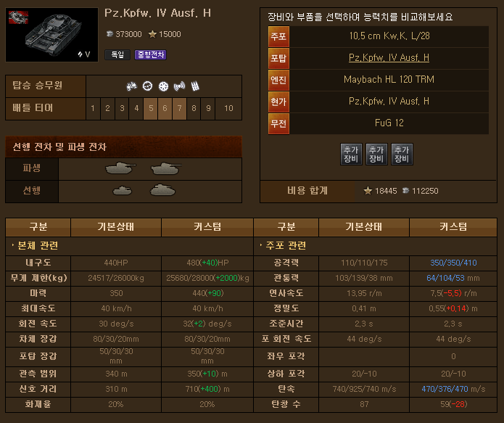Click the radio operator crew icon
The image size is (504, 423).
[179, 86]
